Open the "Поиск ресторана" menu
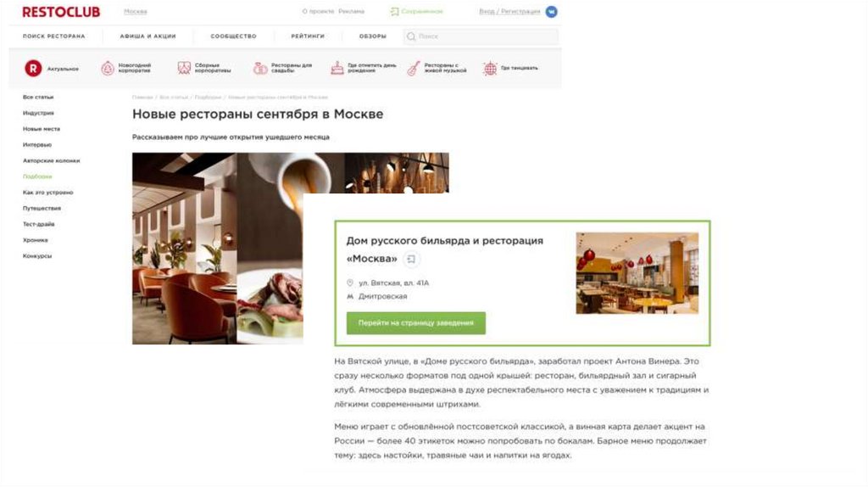868x487 pixels. click(x=54, y=36)
